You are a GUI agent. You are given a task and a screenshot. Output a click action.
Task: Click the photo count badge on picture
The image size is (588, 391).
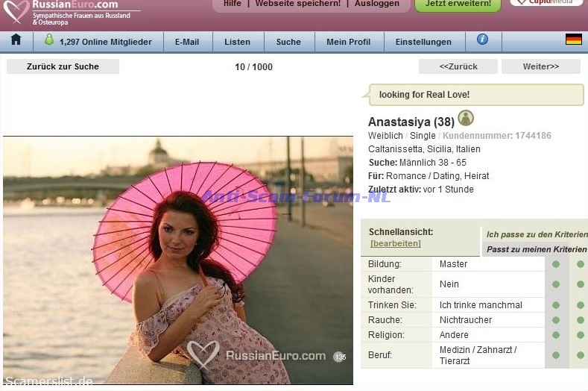(x=340, y=357)
